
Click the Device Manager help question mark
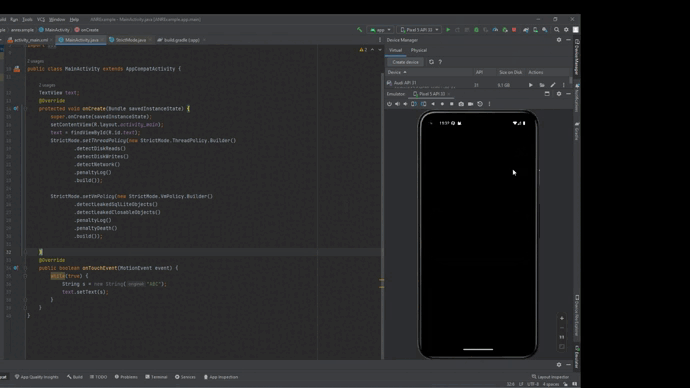point(440,62)
